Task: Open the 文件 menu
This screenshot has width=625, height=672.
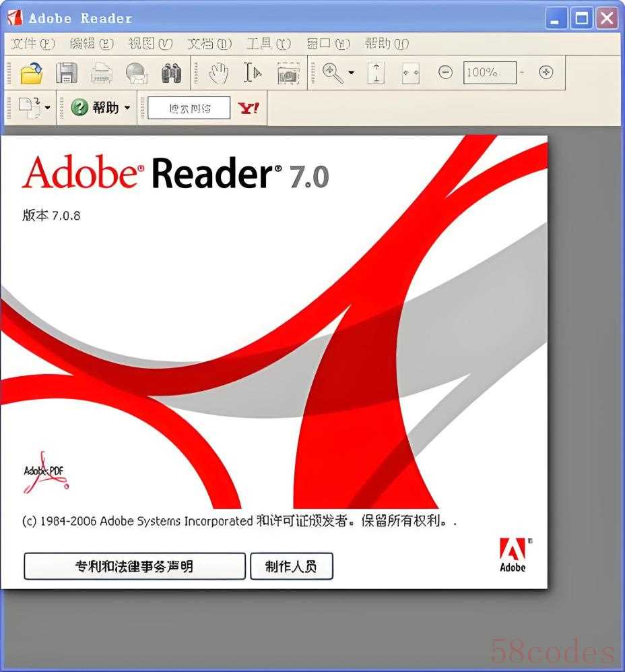Action: pyautogui.click(x=32, y=44)
